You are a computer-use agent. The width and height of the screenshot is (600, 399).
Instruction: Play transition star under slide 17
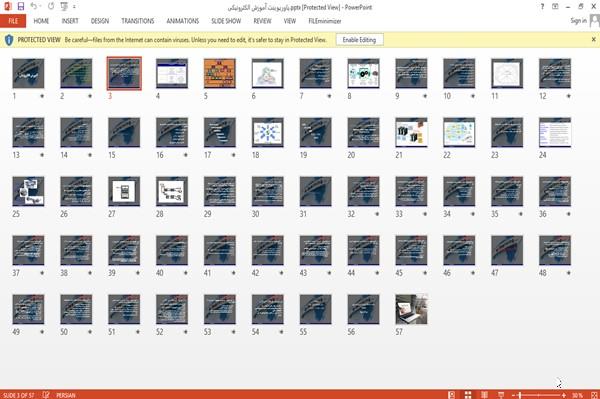click(233, 155)
